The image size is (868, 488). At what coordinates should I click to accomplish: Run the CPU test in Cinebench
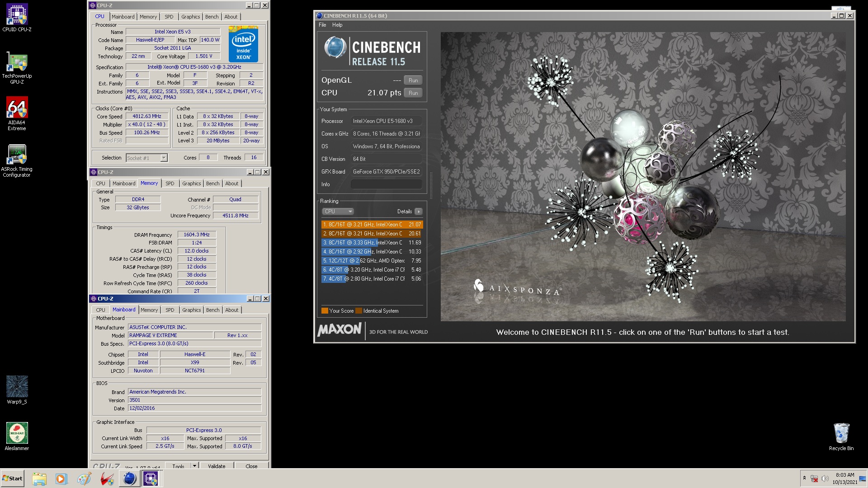[x=413, y=93]
